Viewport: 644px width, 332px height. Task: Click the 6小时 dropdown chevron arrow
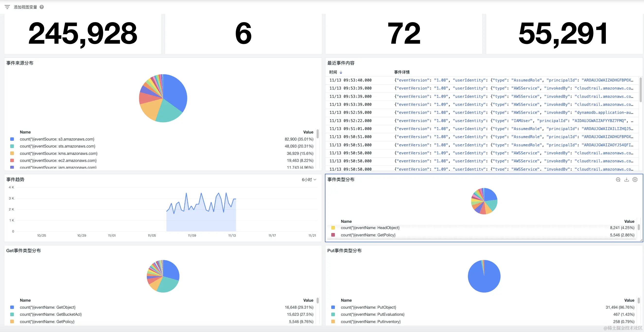pos(315,180)
